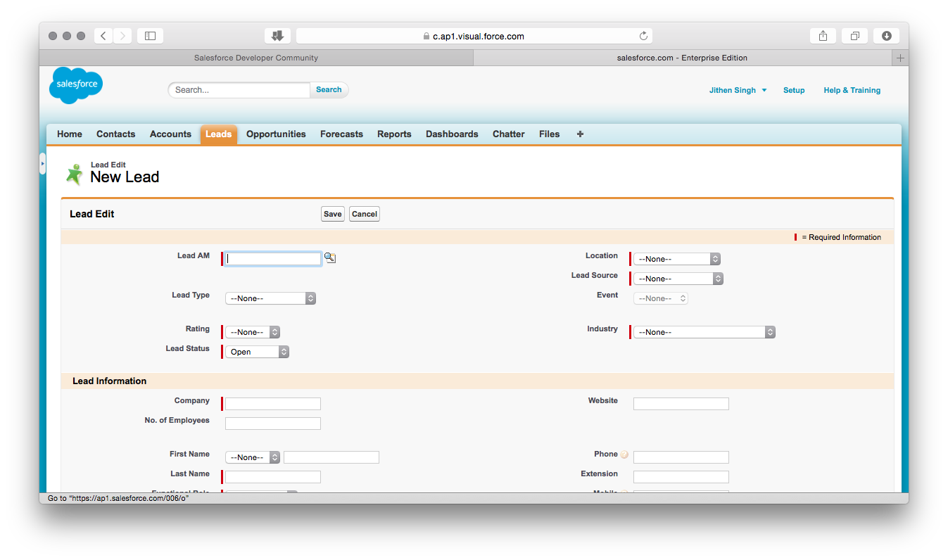Image resolution: width=948 pixels, height=560 pixels.
Task: Click the Safari address bar
Action: coord(474,36)
